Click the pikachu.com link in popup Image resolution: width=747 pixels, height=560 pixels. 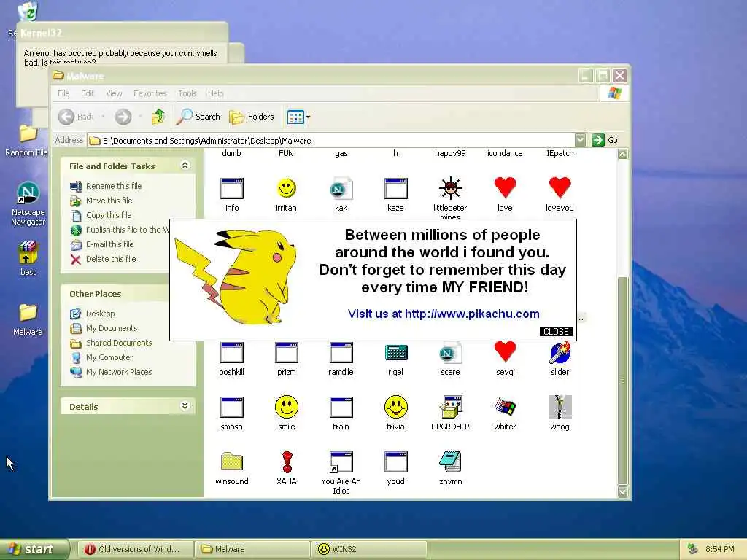(x=472, y=314)
